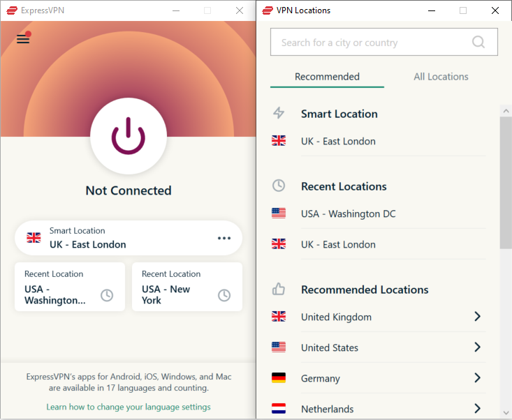The width and height of the screenshot is (512, 420).
Task: Click the UK flag beside United Kingdom
Action: [279, 316]
